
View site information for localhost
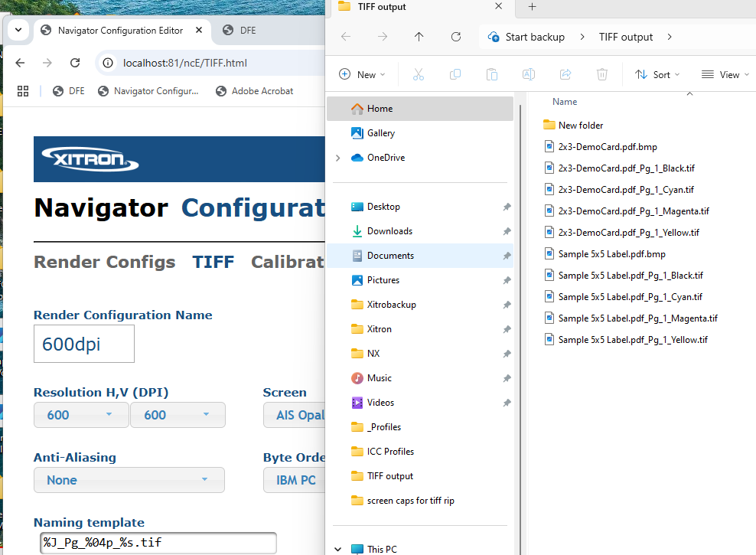(108, 64)
